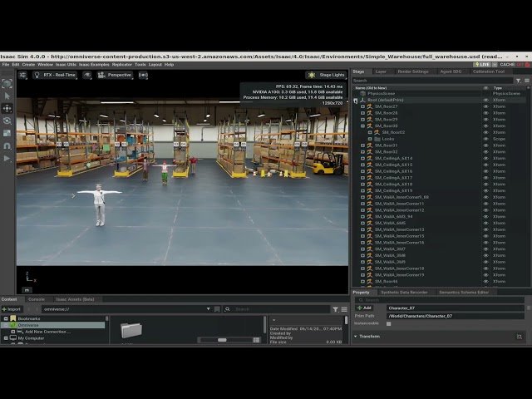
Task: Open the File menu
Action: pos(6,65)
